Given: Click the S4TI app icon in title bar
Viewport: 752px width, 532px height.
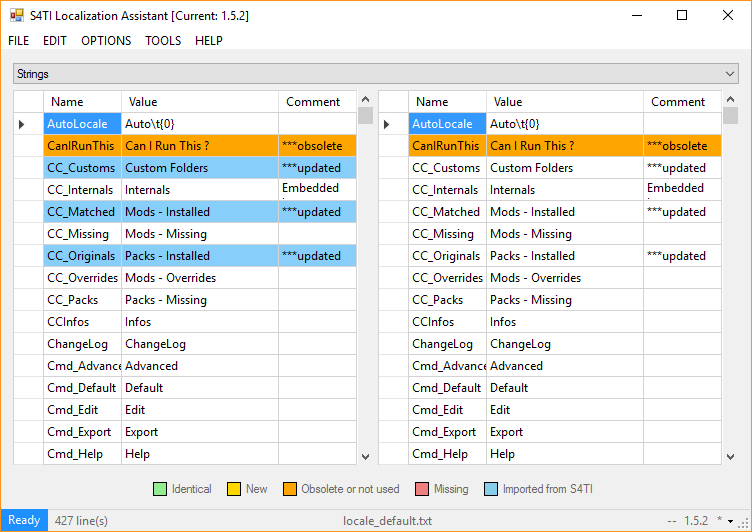Looking at the screenshot, I should click(17, 16).
